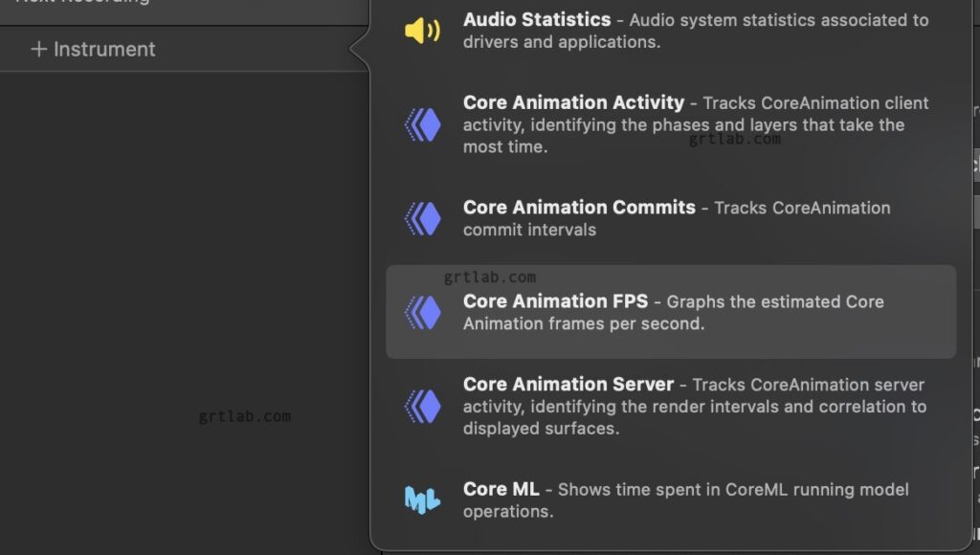Viewport: 980px width, 555px height.
Task: Select the Audio Statistics instrument title
Action: 537,19
